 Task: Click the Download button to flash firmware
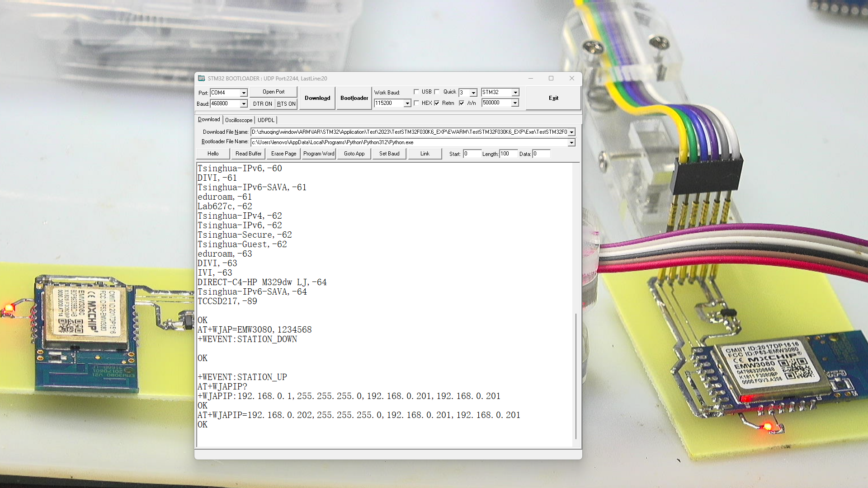click(316, 98)
